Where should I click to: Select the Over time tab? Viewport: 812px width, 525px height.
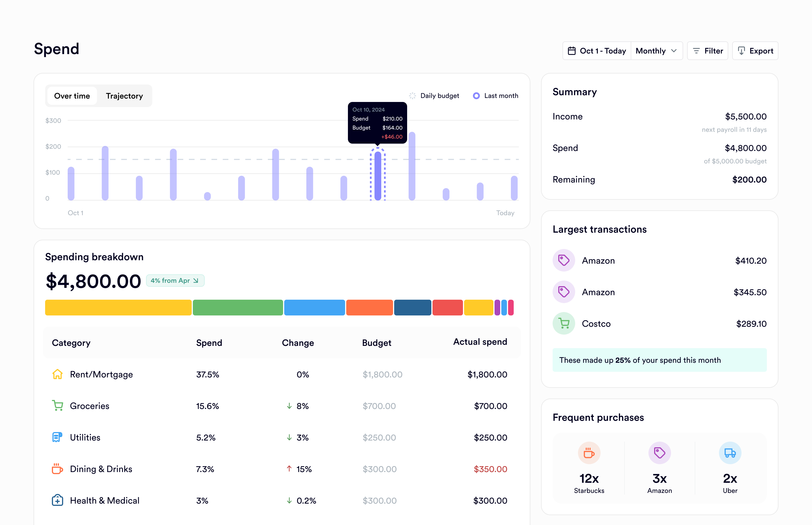click(72, 96)
